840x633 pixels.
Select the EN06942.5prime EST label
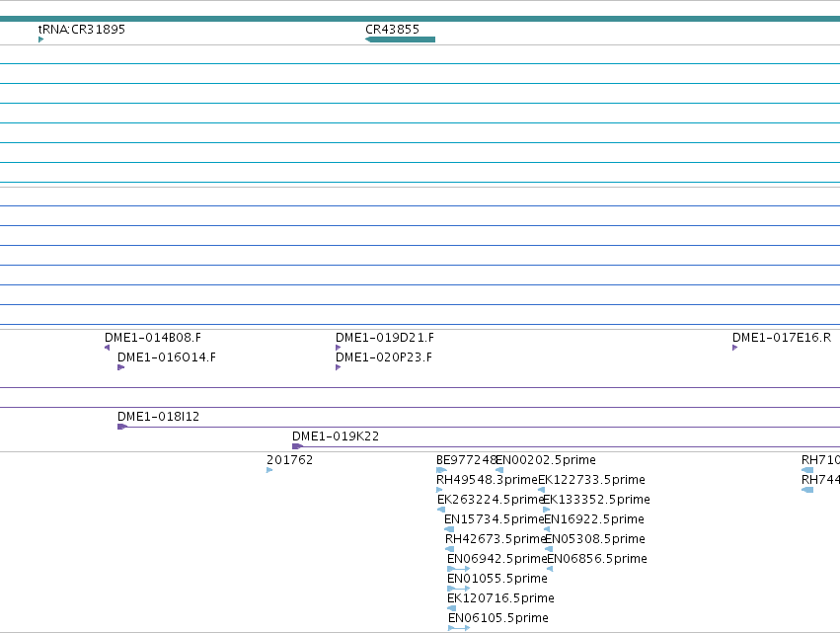pyautogui.click(x=497, y=559)
